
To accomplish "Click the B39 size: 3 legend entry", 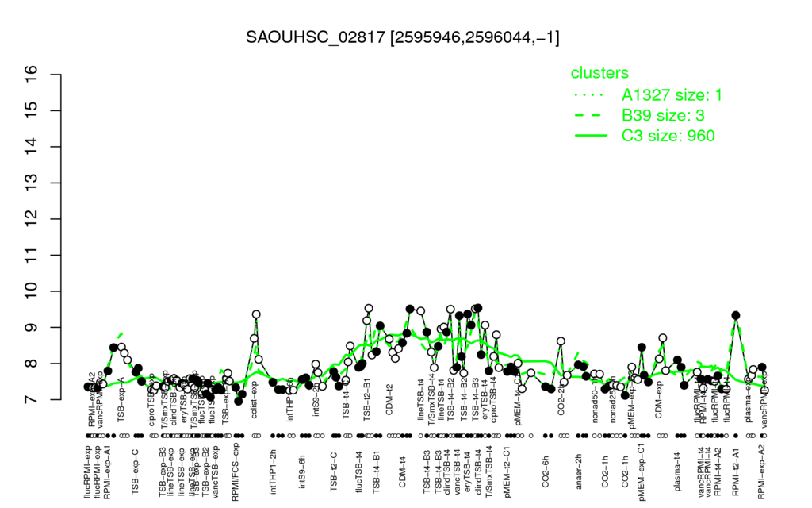I will (x=663, y=115).
